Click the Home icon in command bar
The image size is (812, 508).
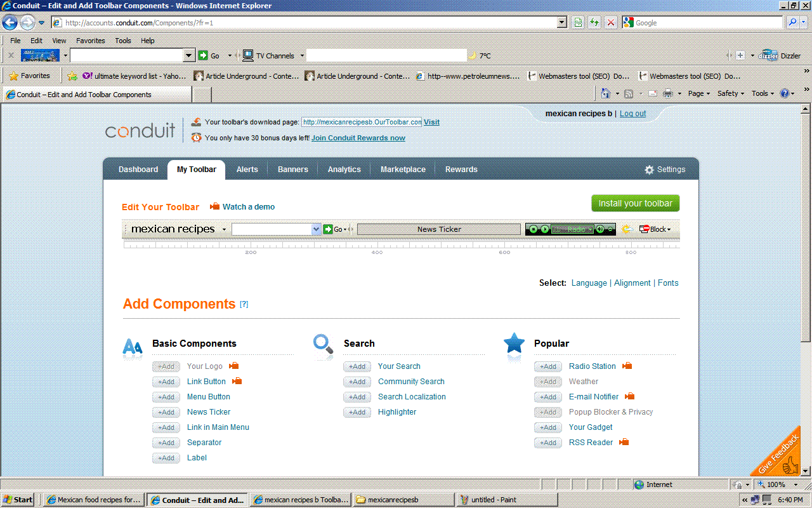tap(606, 93)
